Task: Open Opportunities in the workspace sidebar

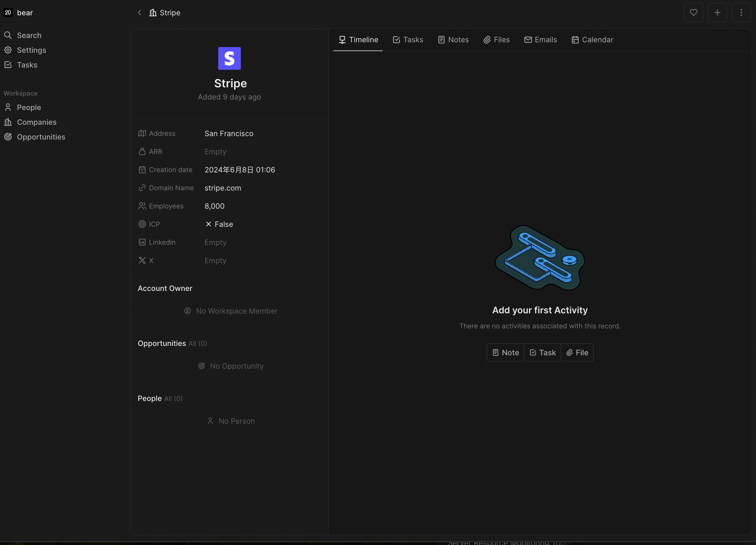Action: [41, 137]
